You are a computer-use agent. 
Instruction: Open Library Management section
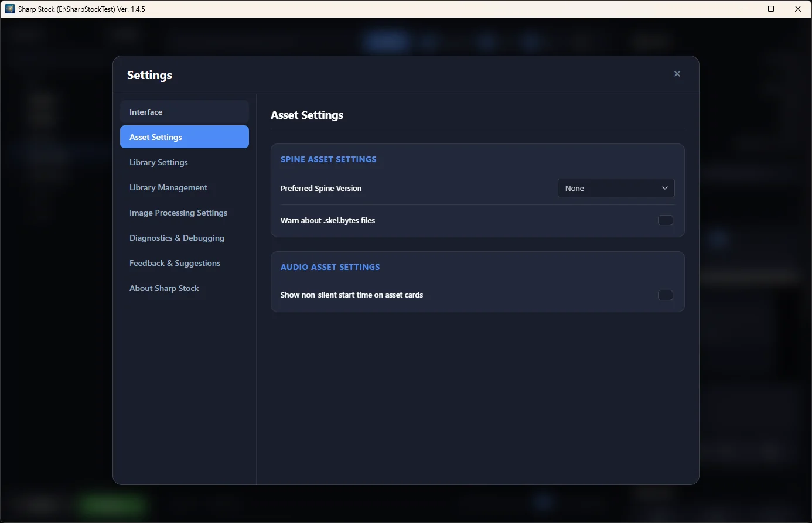185,187
